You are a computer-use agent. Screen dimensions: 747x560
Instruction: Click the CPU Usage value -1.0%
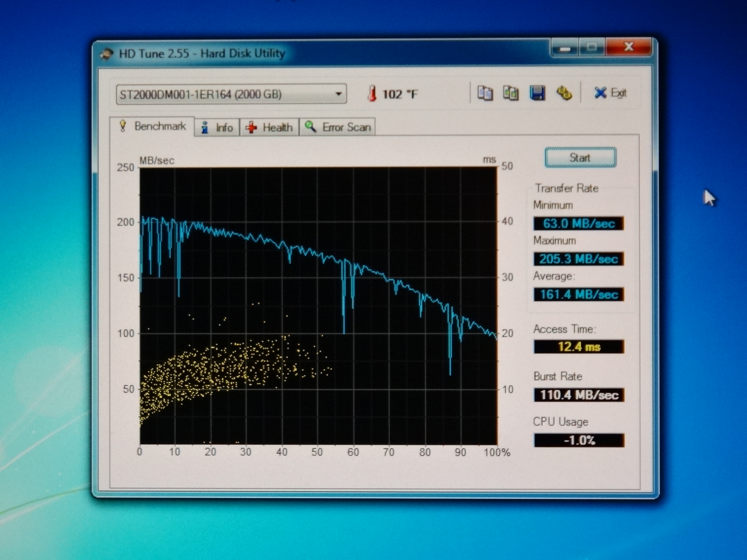pos(579,440)
